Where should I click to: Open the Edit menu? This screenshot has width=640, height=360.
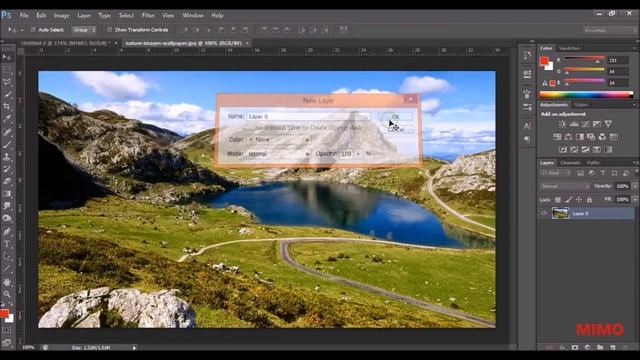coord(41,16)
